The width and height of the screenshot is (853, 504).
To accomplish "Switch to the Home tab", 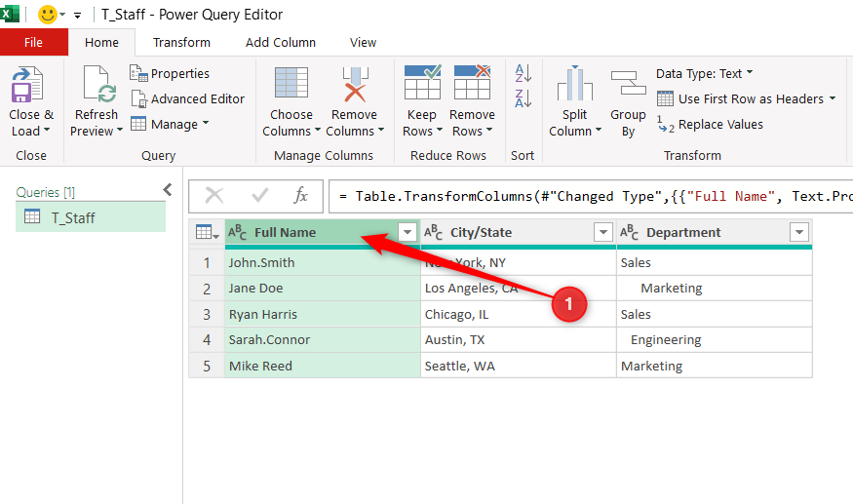I will point(101,42).
